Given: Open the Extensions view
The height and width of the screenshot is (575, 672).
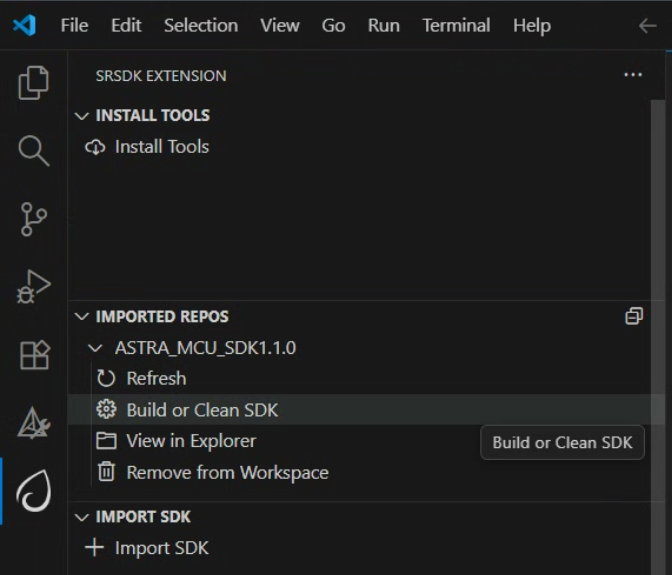Looking at the screenshot, I should 34,355.
